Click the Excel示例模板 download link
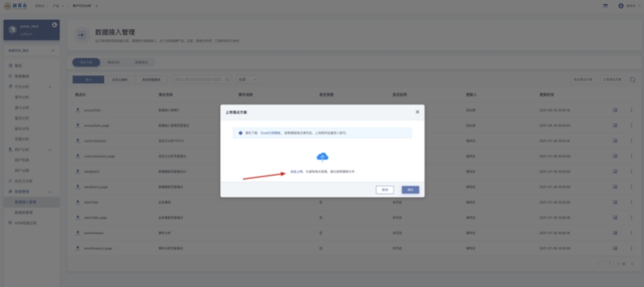The height and width of the screenshot is (287, 644). pyautogui.click(x=270, y=133)
